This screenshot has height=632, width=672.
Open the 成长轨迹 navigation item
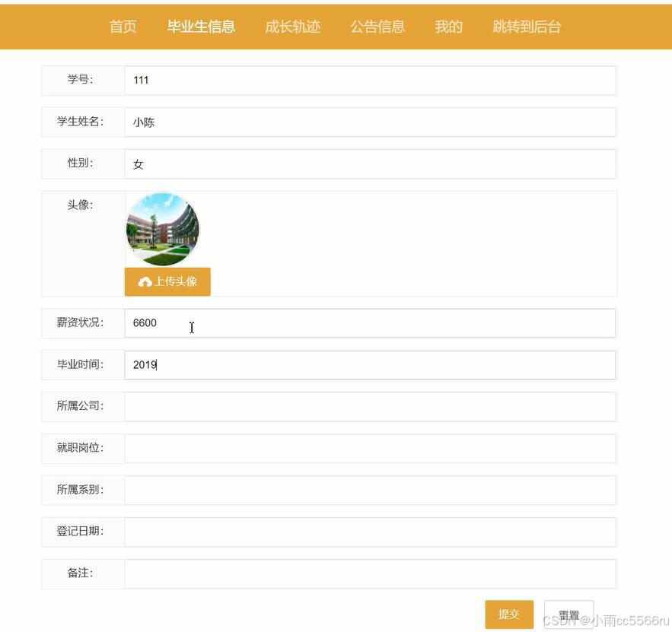pos(293,27)
